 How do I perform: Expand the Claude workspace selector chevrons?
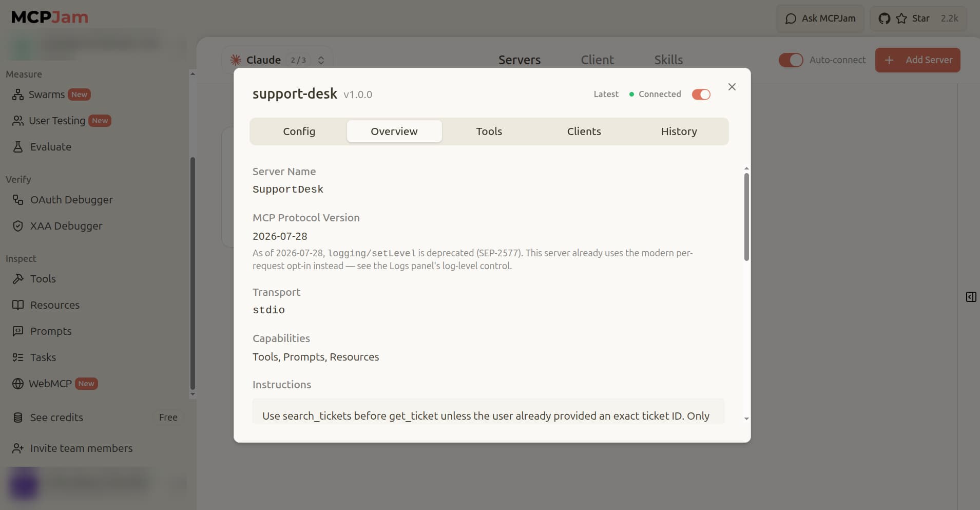click(321, 60)
